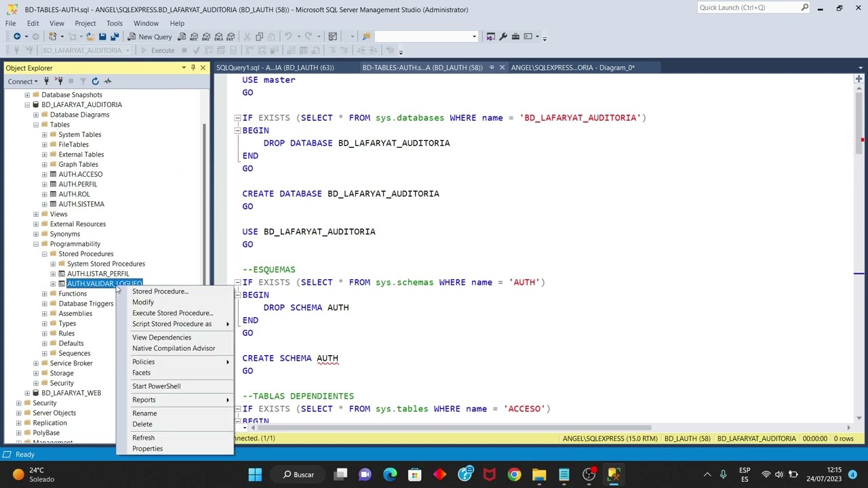
Task: Click the Save file disk icon
Action: point(102,37)
